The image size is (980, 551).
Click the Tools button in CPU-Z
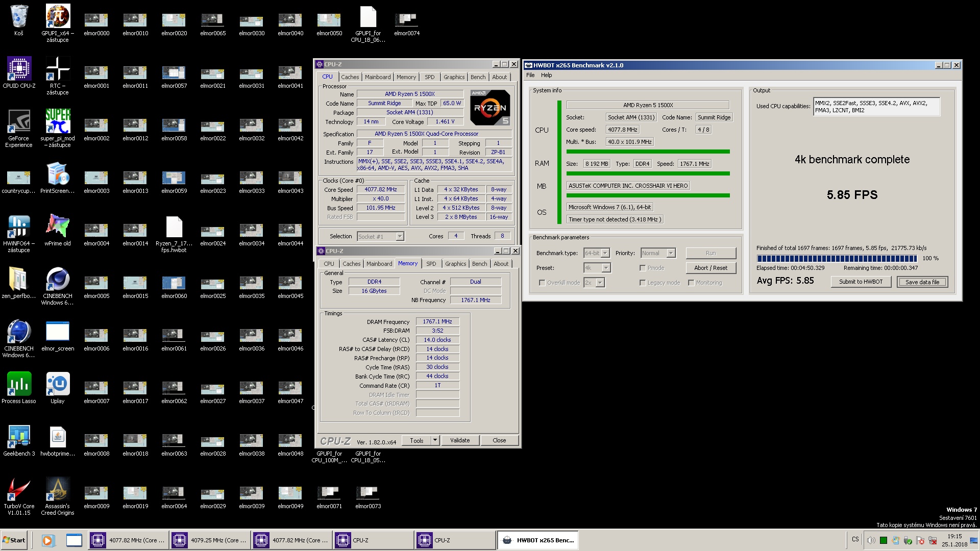pos(416,440)
